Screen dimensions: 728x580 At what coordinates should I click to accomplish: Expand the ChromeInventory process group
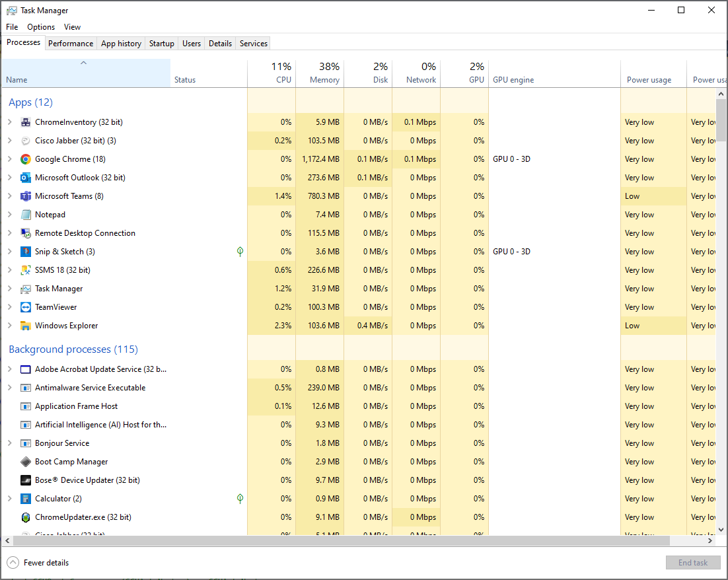tap(10, 122)
